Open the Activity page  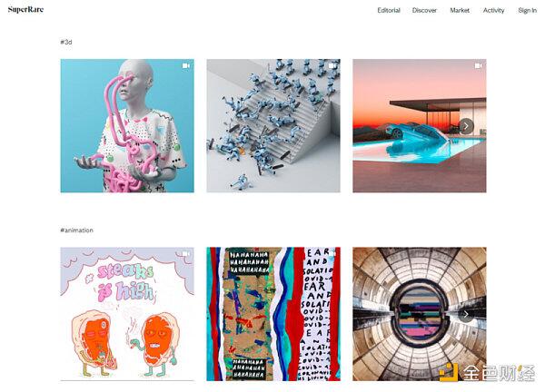(493, 10)
